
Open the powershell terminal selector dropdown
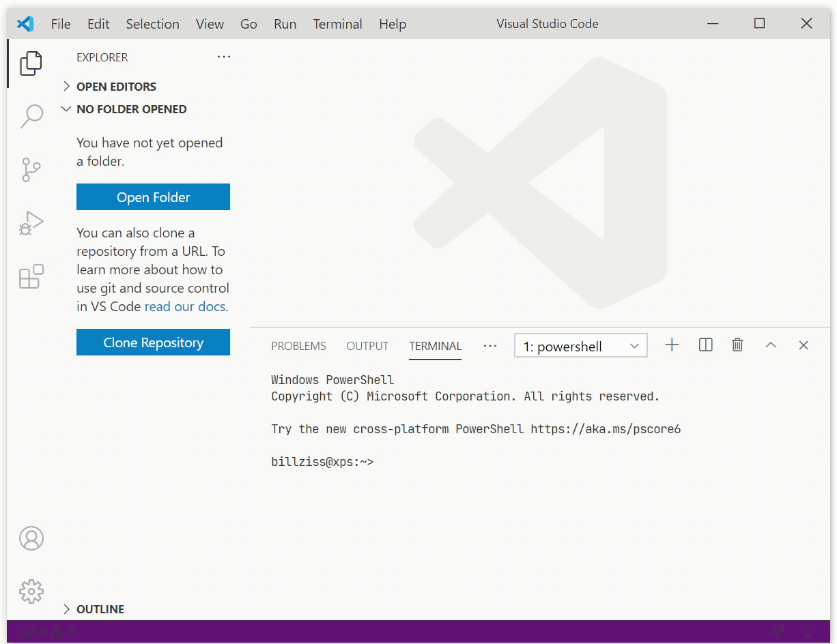(x=581, y=346)
